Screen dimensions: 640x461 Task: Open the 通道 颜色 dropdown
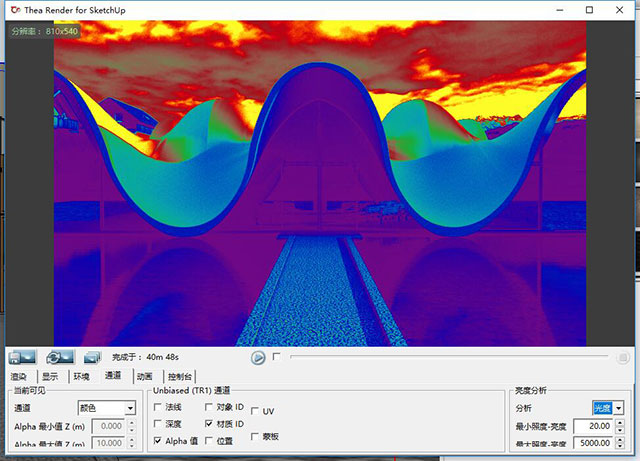click(x=107, y=408)
